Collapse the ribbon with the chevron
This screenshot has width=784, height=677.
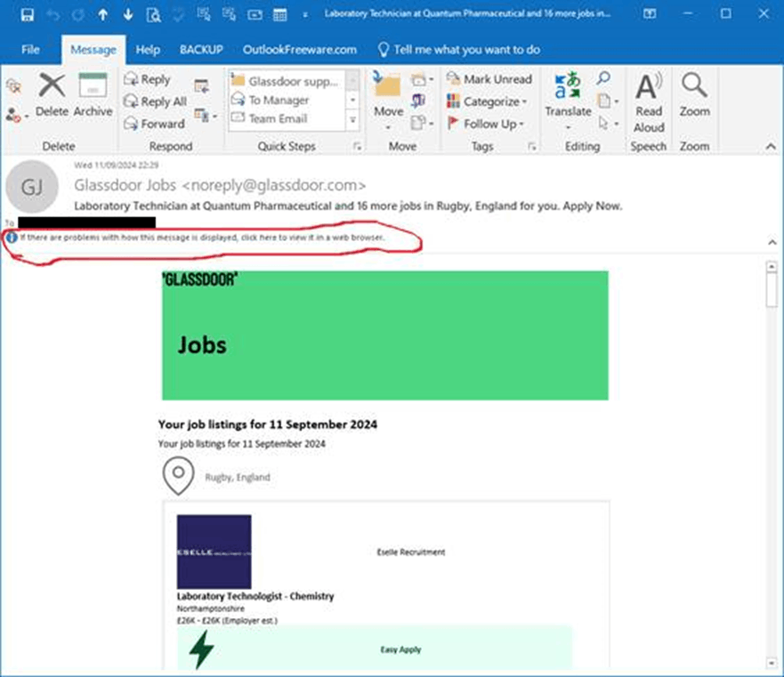pos(771,147)
